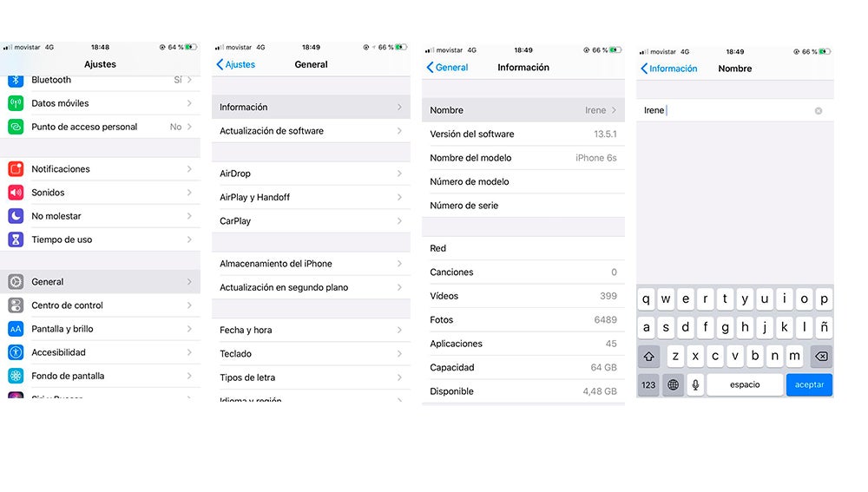Expand chevron next to Irene in Nombre row

coord(614,110)
